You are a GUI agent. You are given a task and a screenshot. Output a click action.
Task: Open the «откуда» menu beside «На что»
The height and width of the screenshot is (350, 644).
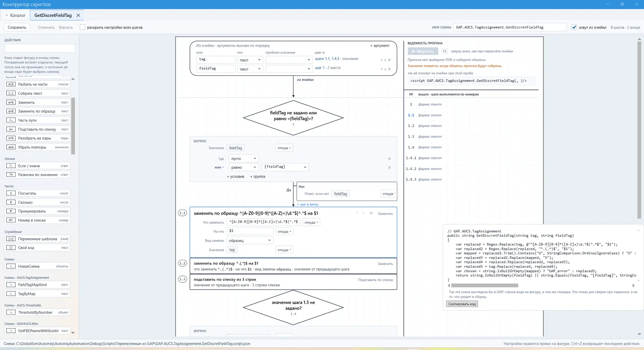[x=284, y=232]
